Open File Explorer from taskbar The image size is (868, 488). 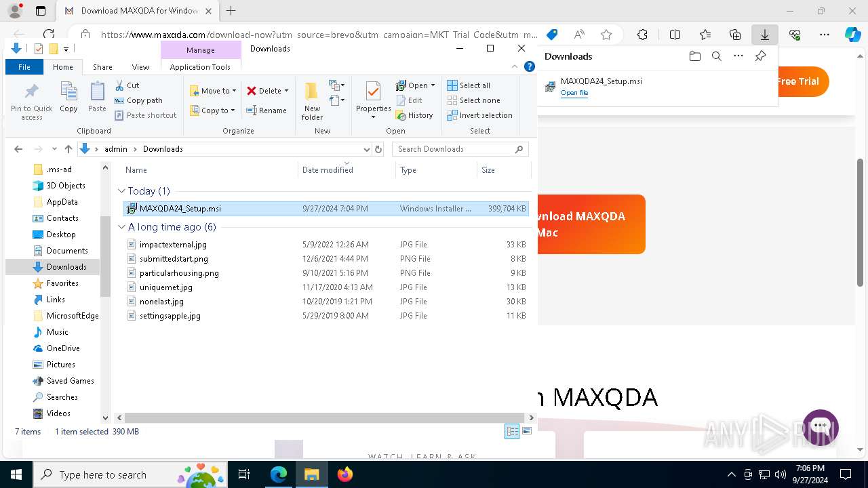(311, 474)
